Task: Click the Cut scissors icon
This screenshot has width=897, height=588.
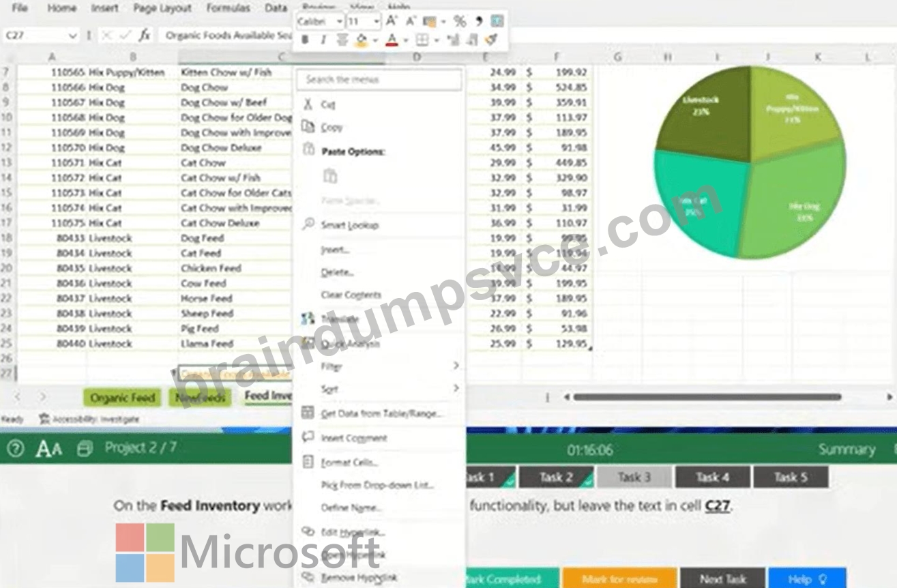Action: [x=308, y=104]
